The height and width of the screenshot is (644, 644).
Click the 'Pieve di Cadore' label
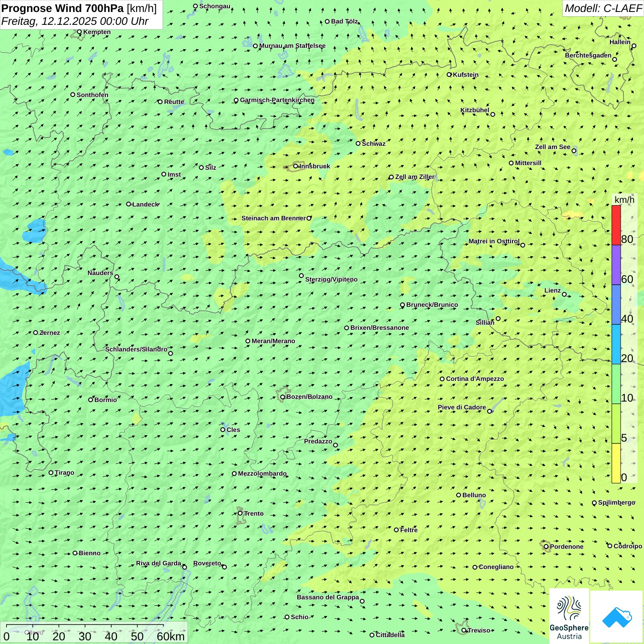tap(462, 407)
